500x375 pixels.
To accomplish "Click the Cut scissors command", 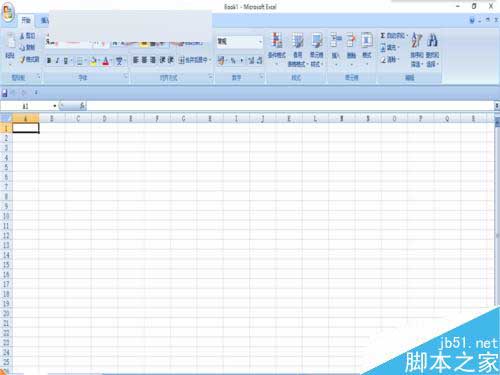I will click(x=28, y=36).
